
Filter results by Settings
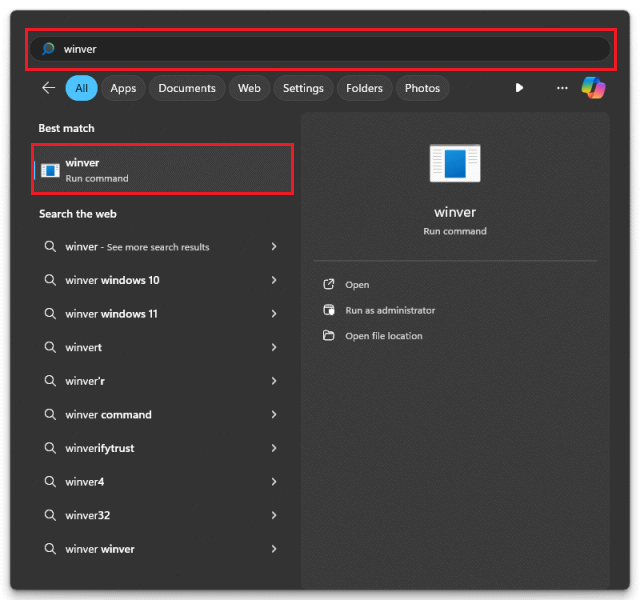(x=303, y=88)
